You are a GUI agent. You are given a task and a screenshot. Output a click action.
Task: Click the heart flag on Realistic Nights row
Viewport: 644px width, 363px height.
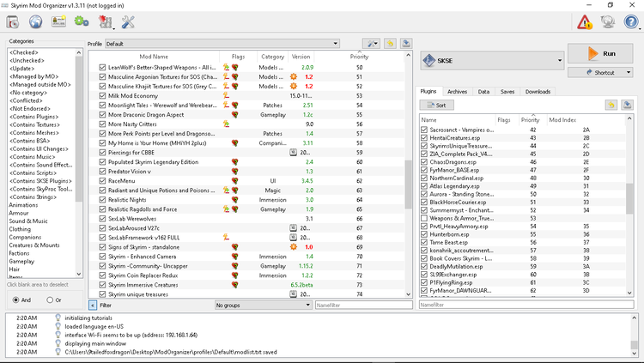coord(235,200)
